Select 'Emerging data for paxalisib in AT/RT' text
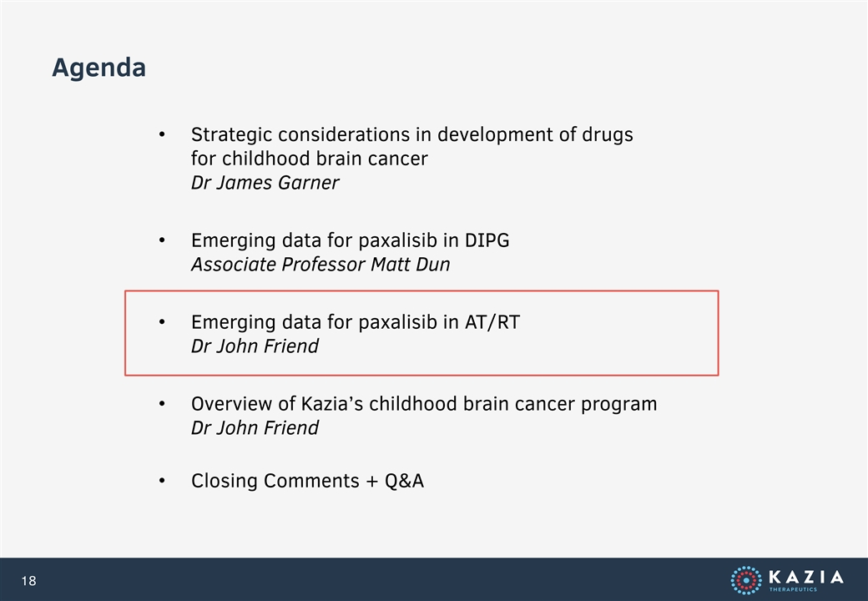868x601 pixels. 356,322
